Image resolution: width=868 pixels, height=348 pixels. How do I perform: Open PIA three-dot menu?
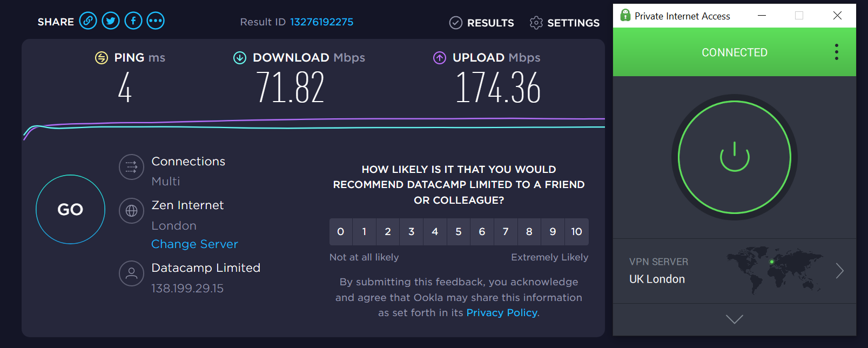(837, 52)
